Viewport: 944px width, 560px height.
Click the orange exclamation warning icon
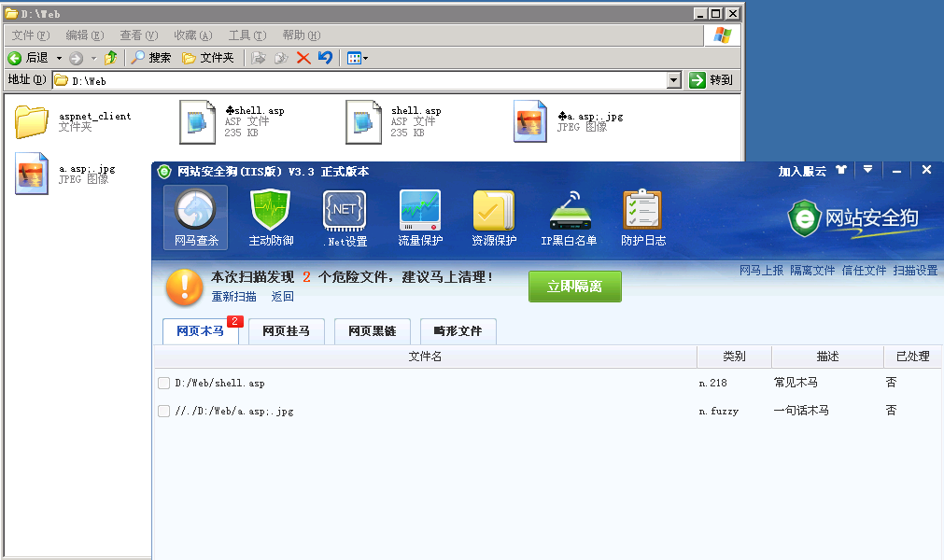pyautogui.click(x=184, y=287)
